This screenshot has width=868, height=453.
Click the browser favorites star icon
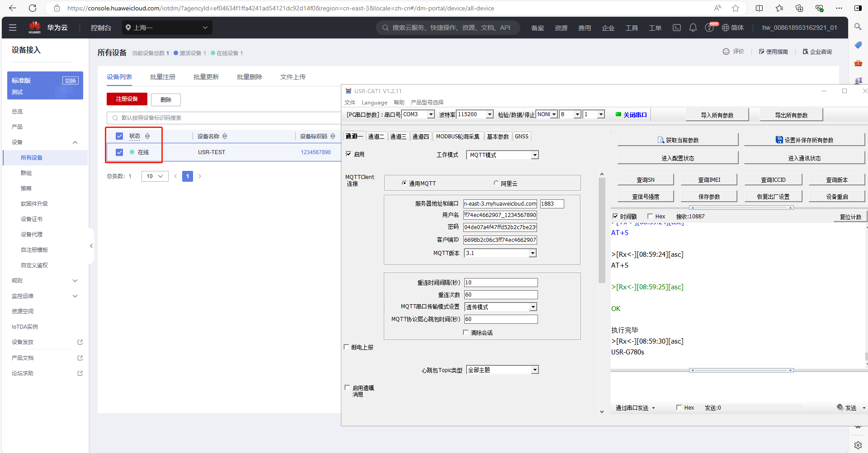click(736, 8)
